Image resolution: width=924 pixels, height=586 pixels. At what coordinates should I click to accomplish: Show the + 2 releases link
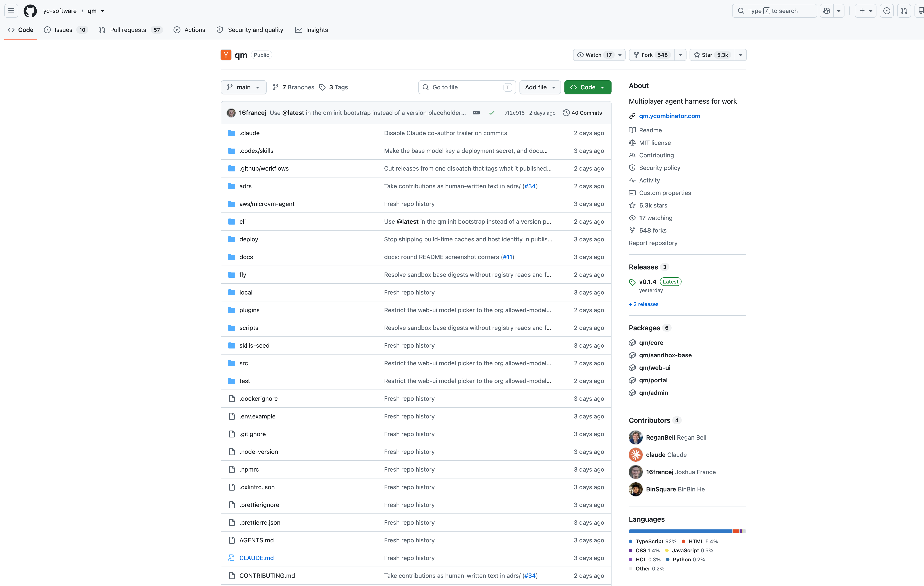pyautogui.click(x=644, y=304)
